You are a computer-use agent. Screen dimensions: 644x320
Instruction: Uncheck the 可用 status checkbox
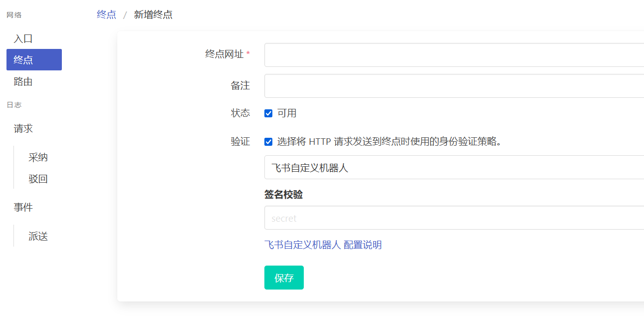(x=268, y=113)
